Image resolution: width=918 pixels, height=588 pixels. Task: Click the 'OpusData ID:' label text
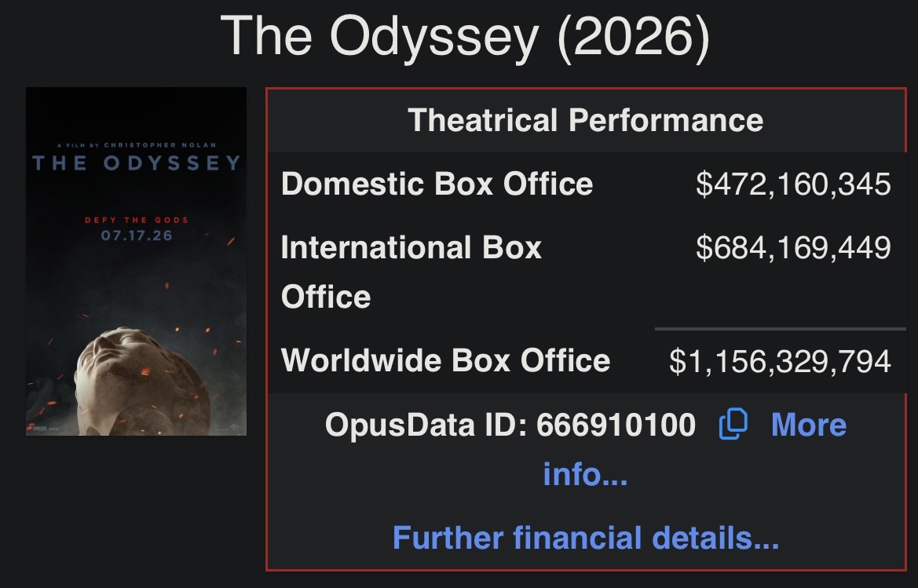pos(426,424)
